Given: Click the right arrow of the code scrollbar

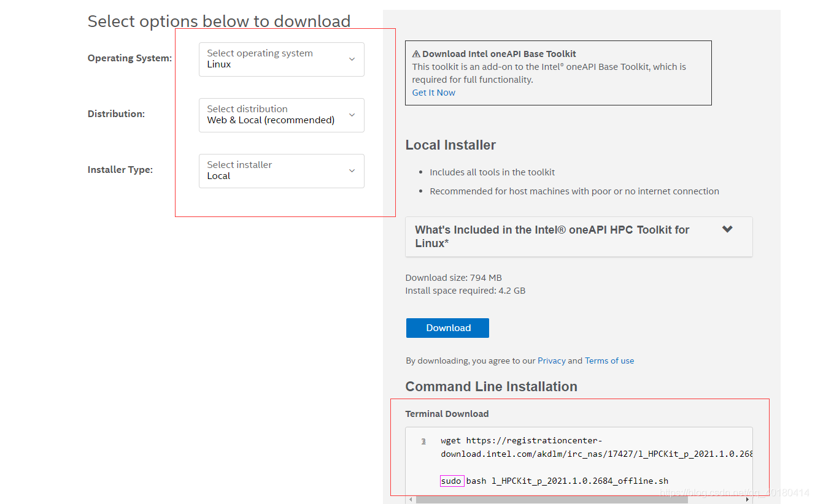Looking at the screenshot, I should click(747, 500).
